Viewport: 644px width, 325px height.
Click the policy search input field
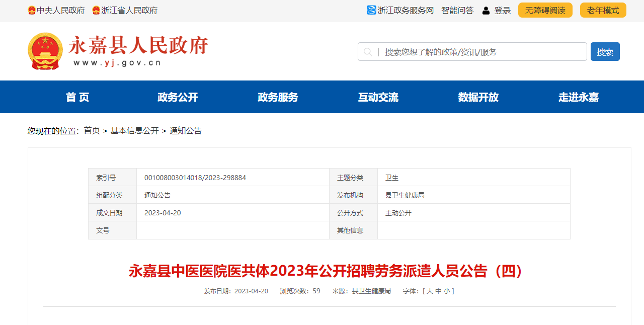pyautogui.click(x=483, y=52)
